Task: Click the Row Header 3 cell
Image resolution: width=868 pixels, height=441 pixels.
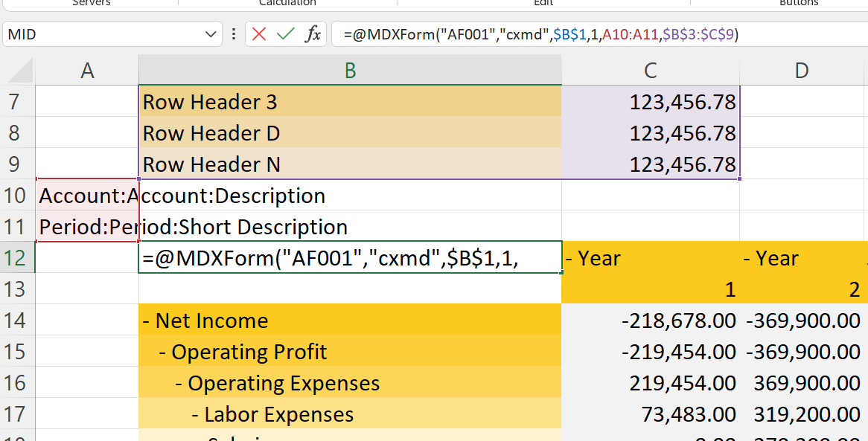Action: [x=350, y=102]
